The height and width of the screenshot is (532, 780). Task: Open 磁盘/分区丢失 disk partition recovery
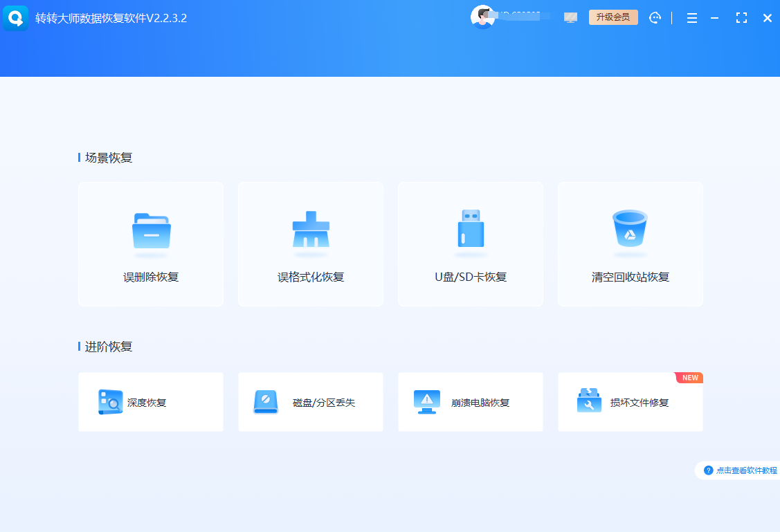[x=310, y=402]
